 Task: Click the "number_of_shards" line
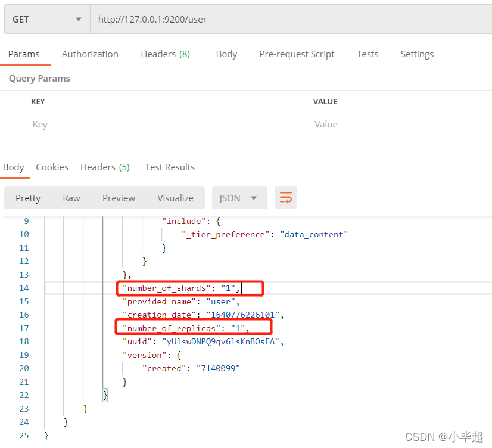point(181,288)
